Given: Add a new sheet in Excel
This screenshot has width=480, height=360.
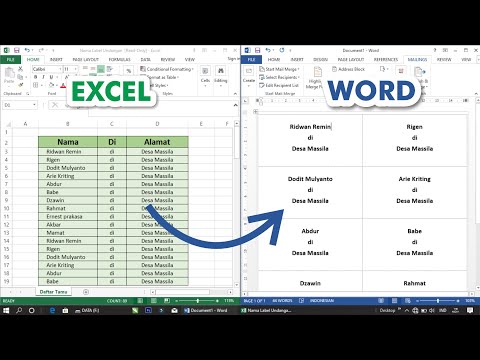Looking at the screenshot, I should (86, 292).
